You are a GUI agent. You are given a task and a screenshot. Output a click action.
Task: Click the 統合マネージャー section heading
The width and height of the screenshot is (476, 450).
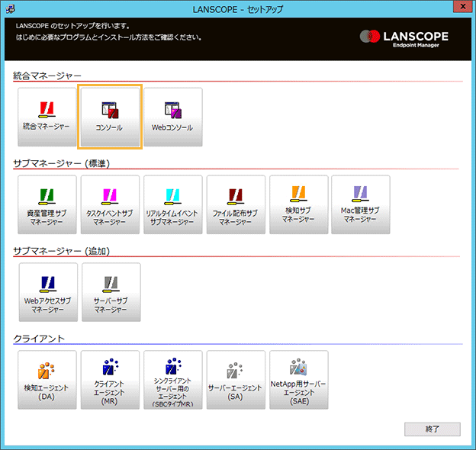coord(47,76)
